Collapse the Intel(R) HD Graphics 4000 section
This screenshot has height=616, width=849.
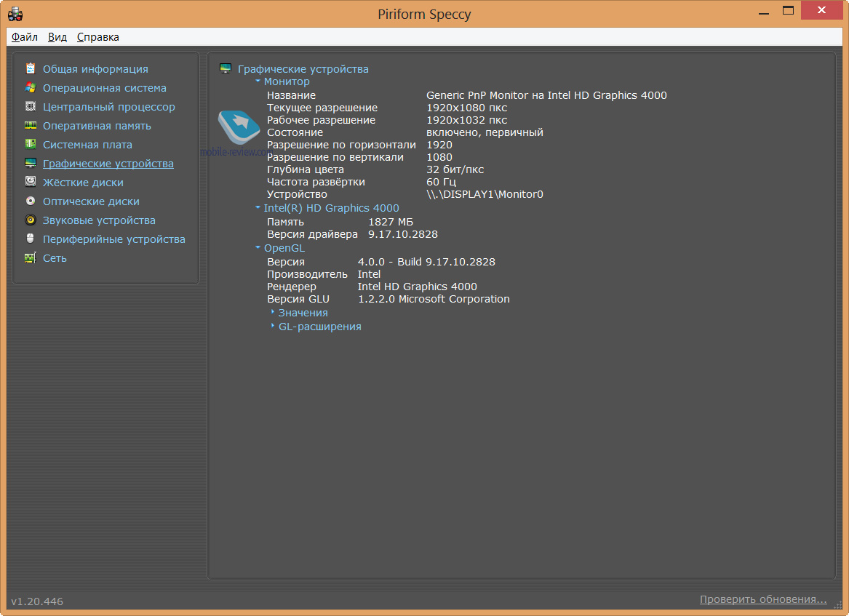(x=258, y=208)
